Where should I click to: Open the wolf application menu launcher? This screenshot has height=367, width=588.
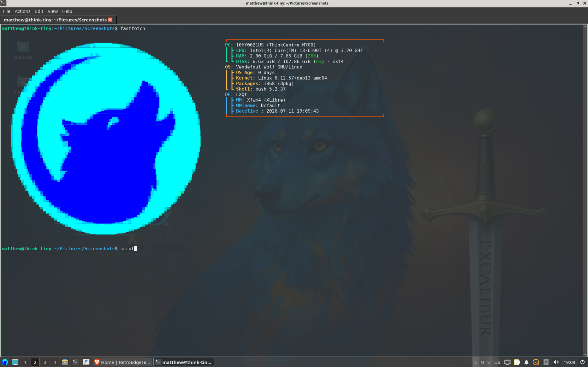tap(5, 362)
